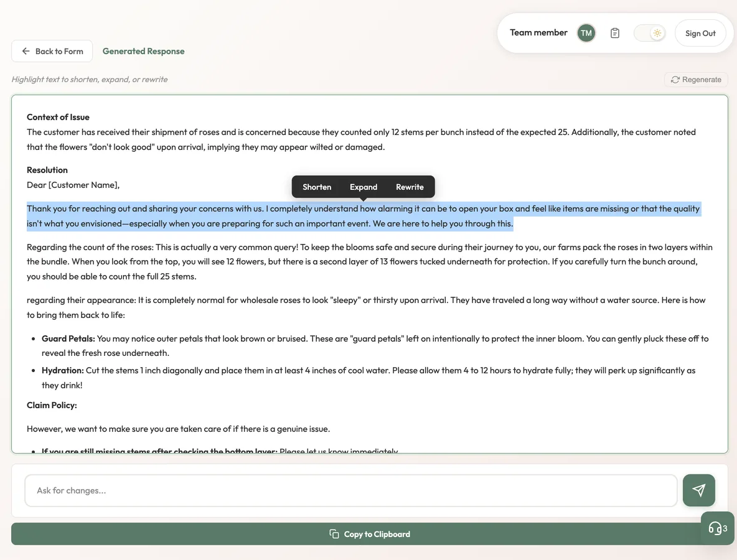This screenshot has width=737, height=560.
Task: Click the 'Guard Petals:' bullet label
Action: pos(68,338)
